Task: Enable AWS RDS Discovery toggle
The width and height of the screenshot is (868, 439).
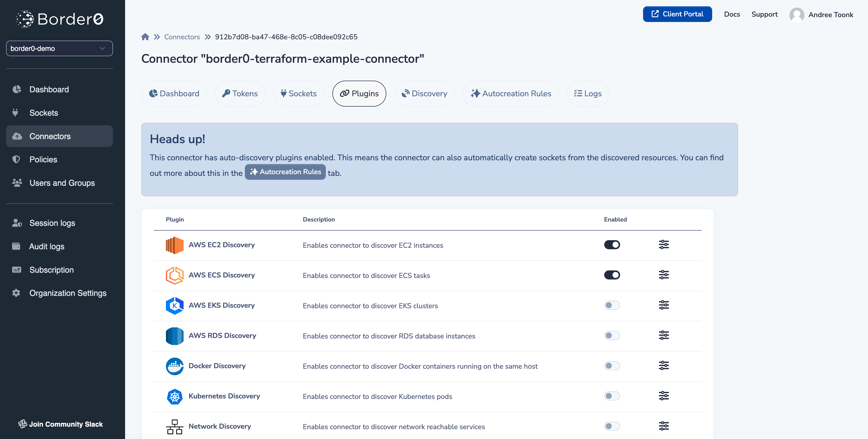Action: click(x=612, y=336)
